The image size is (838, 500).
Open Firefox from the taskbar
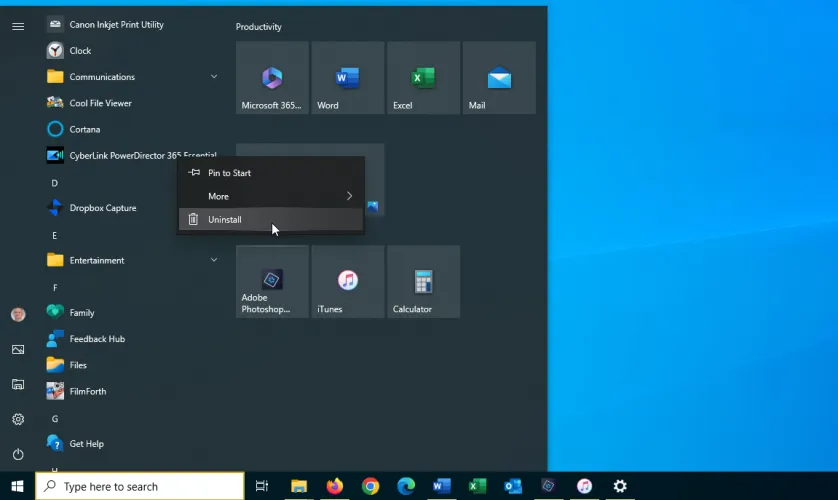(334, 486)
